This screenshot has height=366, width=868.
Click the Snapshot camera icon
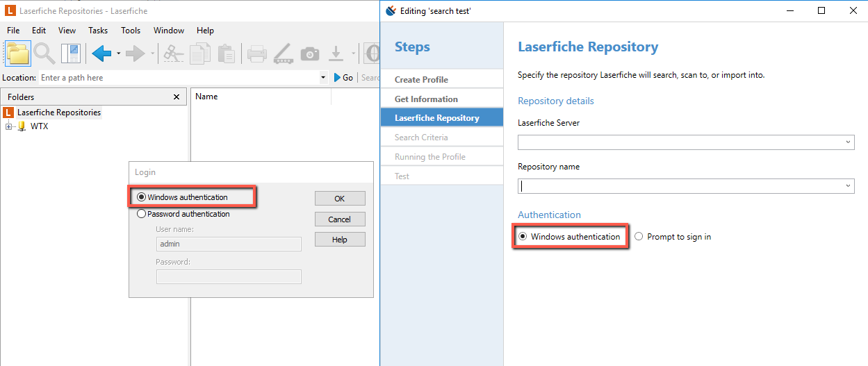[x=310, y=53]
